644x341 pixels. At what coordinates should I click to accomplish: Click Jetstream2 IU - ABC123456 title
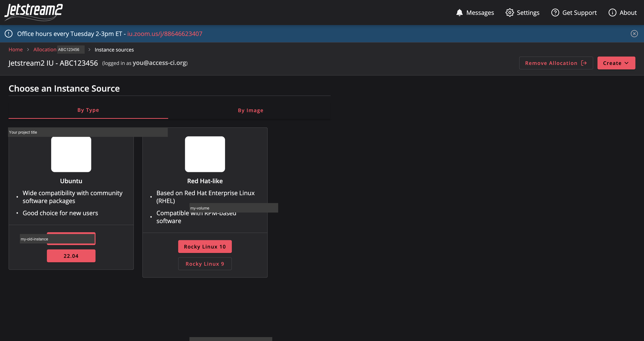click(53, 63)
